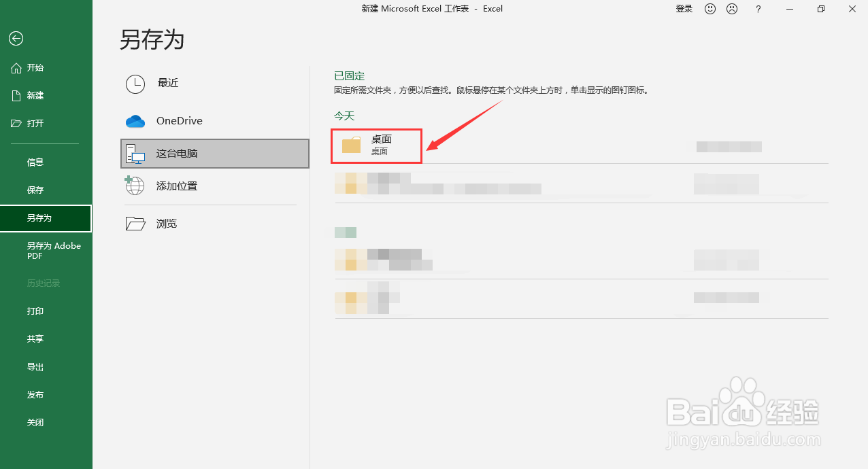This screenshot has height=469, width=868.
Task: Click 关闭 to close the workbook
Action: pyautogui.click(x=35, y=422)
